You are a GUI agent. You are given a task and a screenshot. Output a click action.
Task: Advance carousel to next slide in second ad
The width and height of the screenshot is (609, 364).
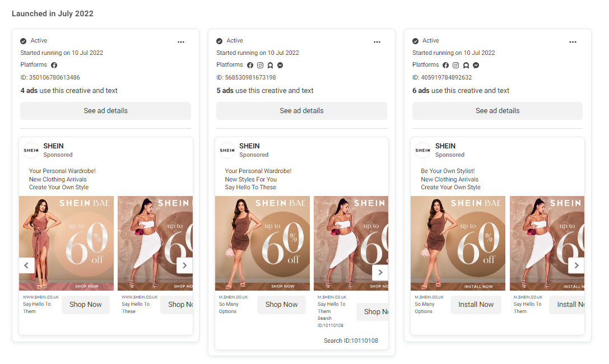[380, 272]
